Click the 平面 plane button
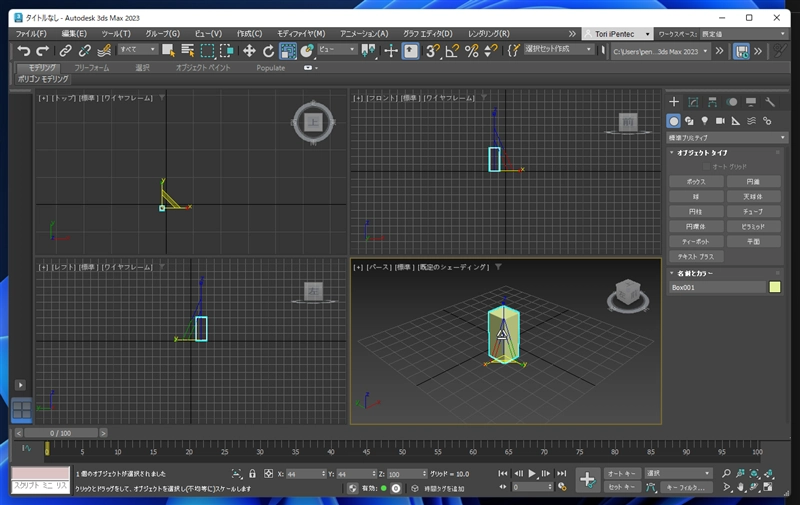 [753, 241]
